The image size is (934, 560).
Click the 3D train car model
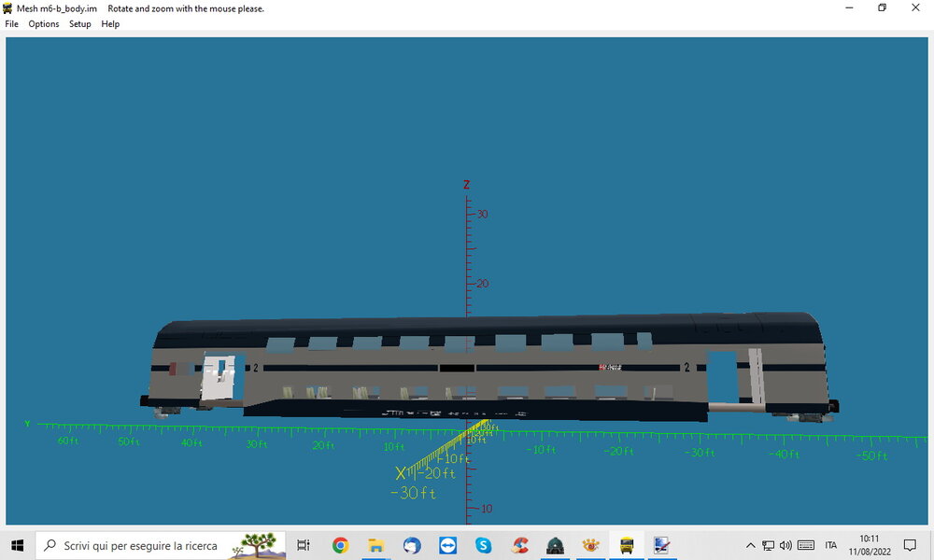click(489, 368)
